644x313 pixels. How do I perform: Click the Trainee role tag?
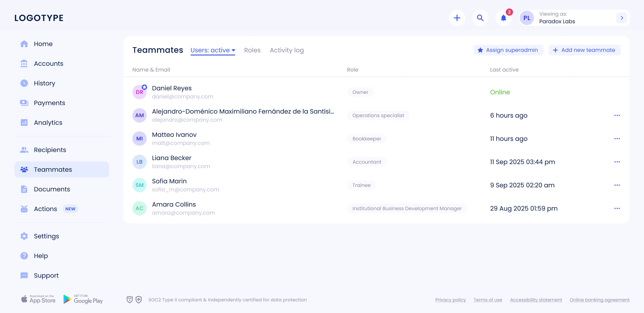pos(361,185)
